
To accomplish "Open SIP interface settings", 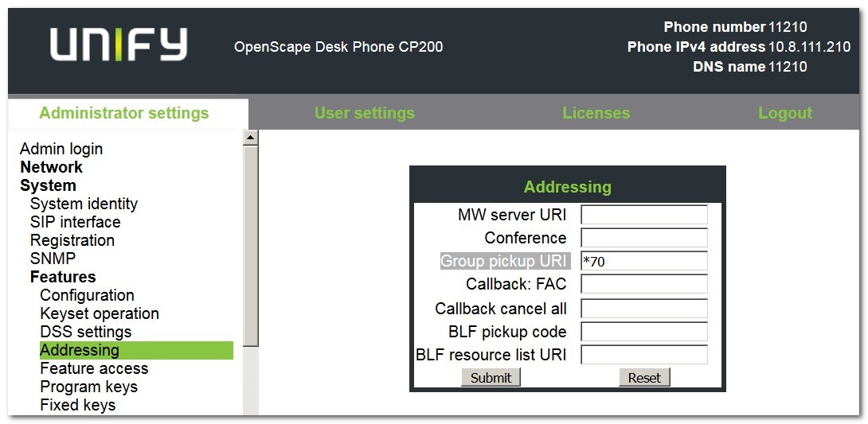I will coord(76,222).
